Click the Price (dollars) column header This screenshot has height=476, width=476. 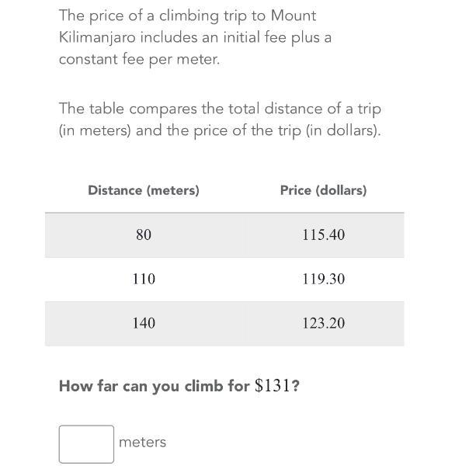click(323, 190)
